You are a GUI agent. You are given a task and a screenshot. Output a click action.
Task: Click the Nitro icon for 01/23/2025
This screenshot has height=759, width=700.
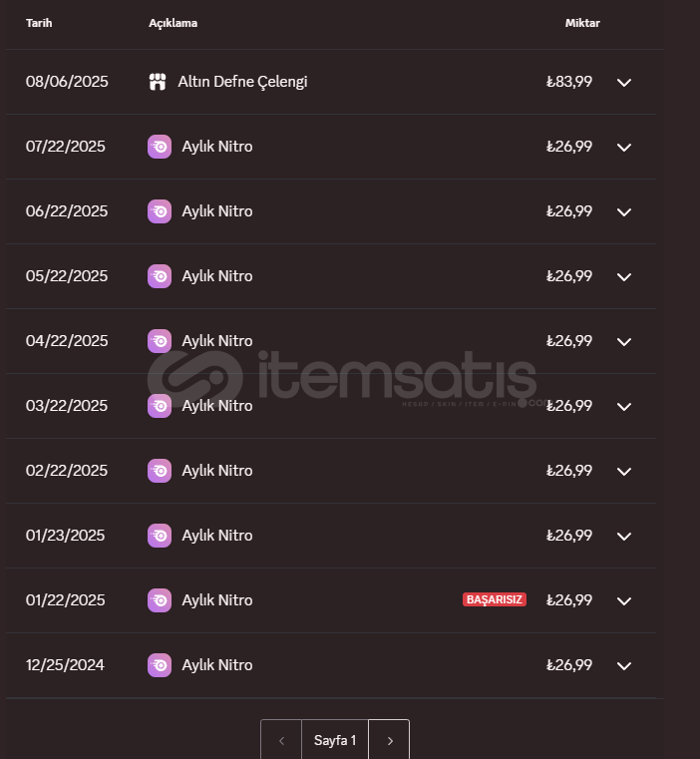coord(160,536)
